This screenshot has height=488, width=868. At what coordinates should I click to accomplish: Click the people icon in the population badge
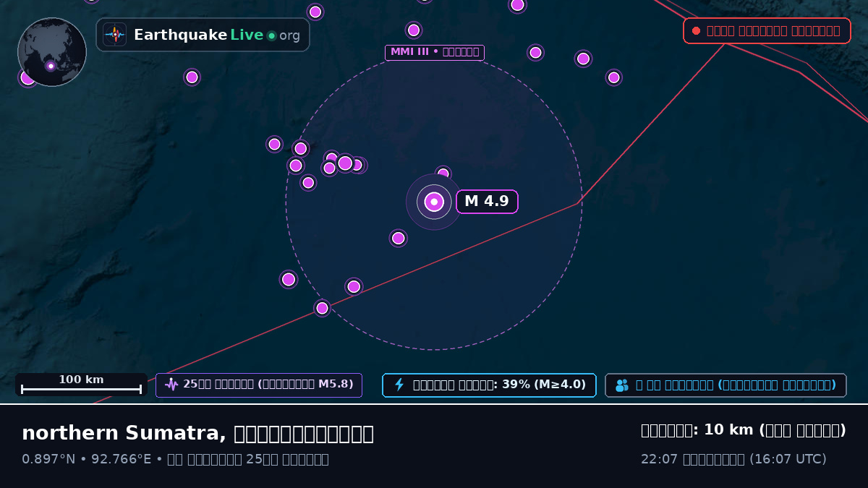click(622, 385)
